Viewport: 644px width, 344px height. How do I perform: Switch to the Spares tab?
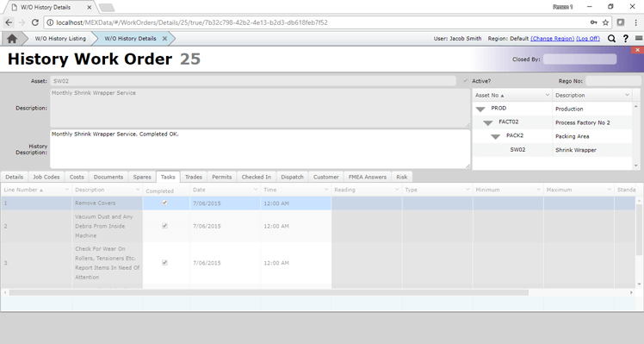click(142, 177)
